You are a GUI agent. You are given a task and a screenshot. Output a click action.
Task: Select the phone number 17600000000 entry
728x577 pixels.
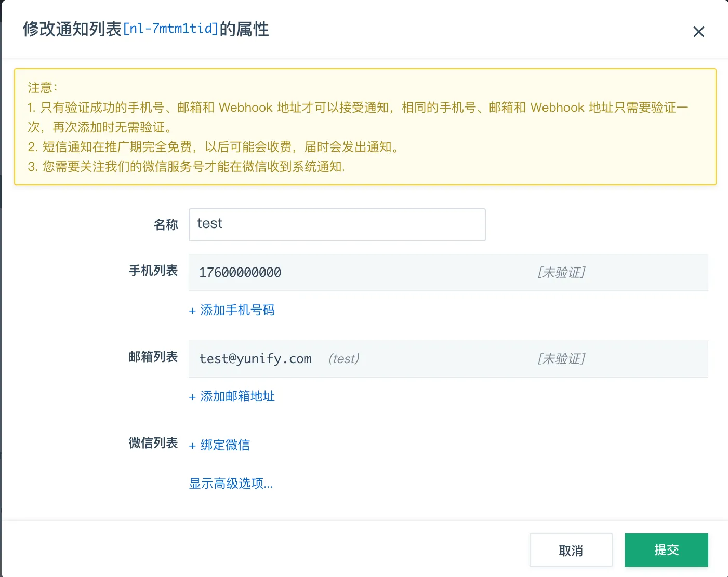coord(240,273)
